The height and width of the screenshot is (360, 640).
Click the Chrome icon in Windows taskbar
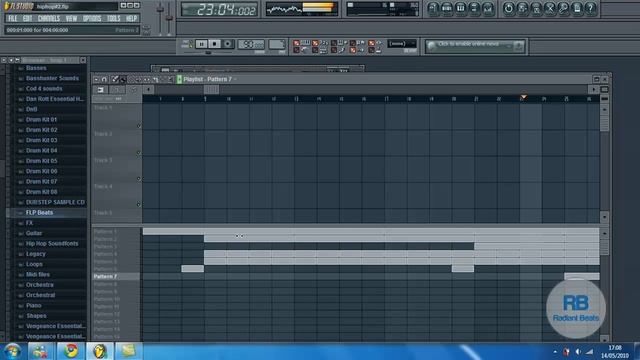[x=70, y=351]
